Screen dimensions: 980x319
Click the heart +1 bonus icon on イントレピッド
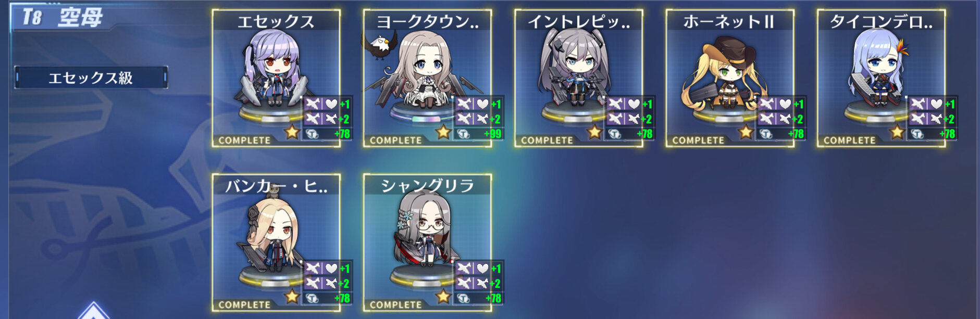(634, 104)
